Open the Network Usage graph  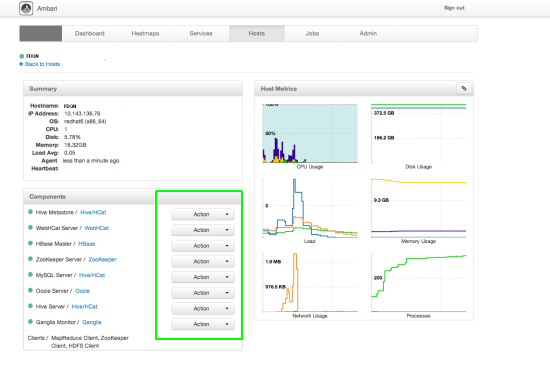pyautogui.click(x=310, y=285)
